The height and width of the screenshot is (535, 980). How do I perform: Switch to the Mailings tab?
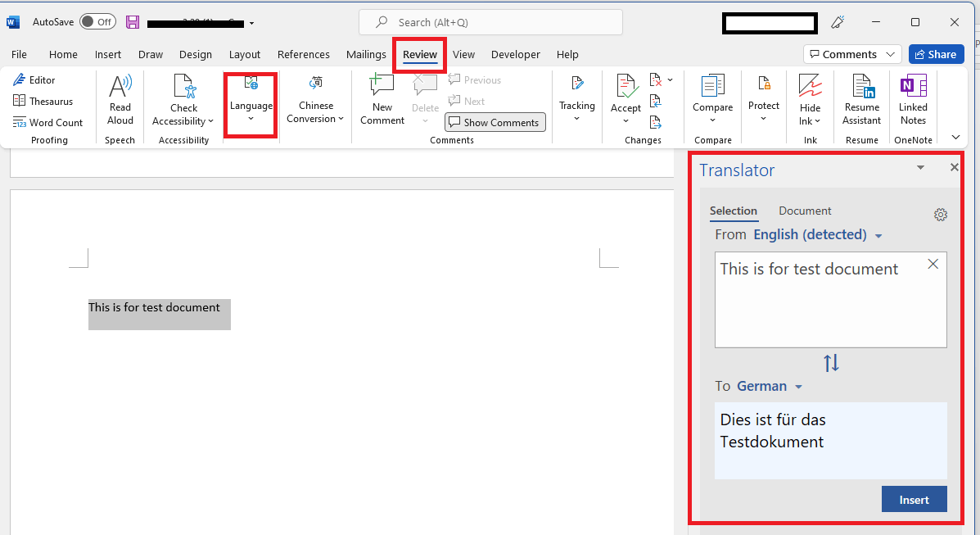(366, 54)
